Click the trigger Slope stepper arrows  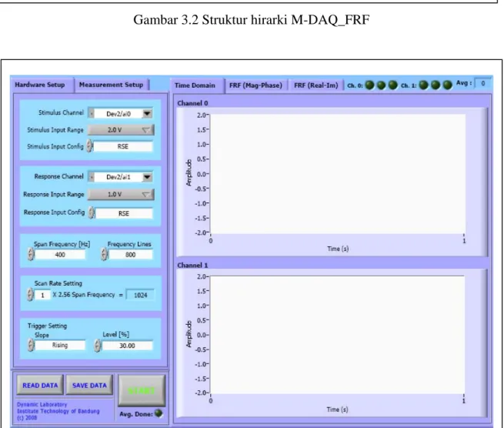[31, 345]
